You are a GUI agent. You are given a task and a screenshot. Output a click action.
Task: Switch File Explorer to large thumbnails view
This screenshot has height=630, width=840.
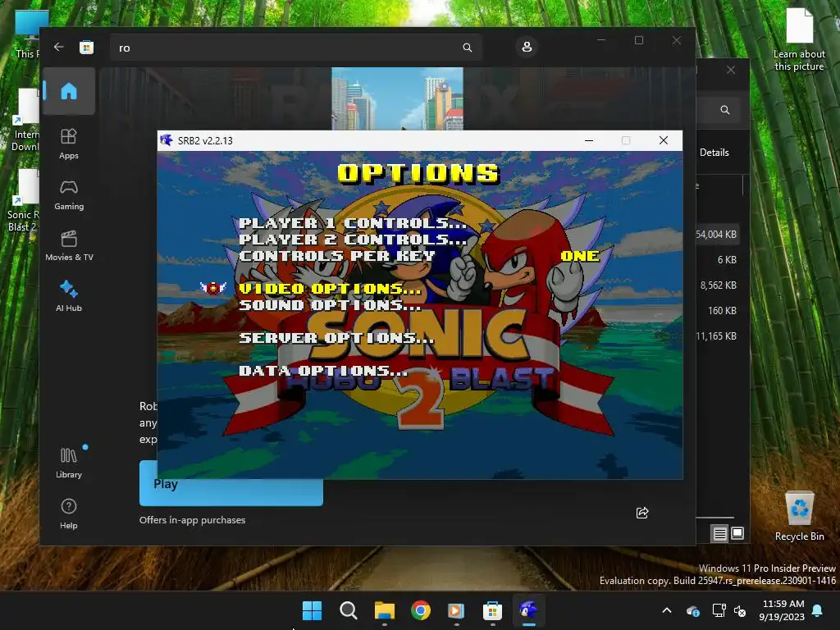click(737, 533)
